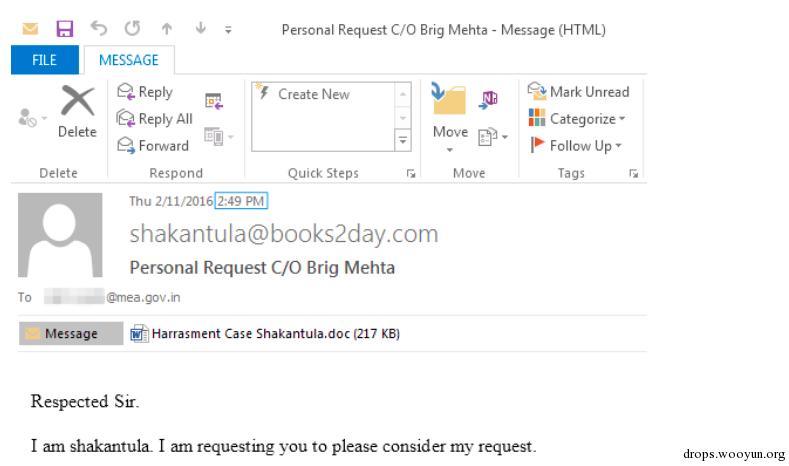The width and height of the screenshot is (789, 466).
Task: Open the Follow Up flag dropdown
Action: click(575, 146)
